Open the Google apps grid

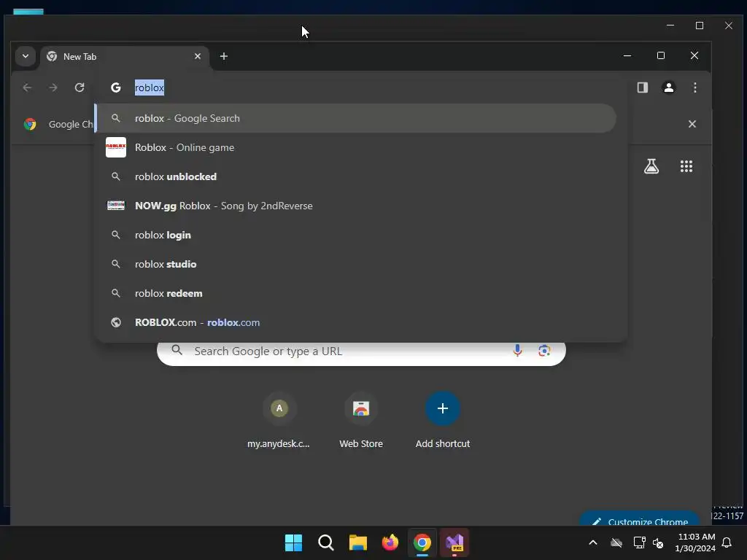(686, 166)
